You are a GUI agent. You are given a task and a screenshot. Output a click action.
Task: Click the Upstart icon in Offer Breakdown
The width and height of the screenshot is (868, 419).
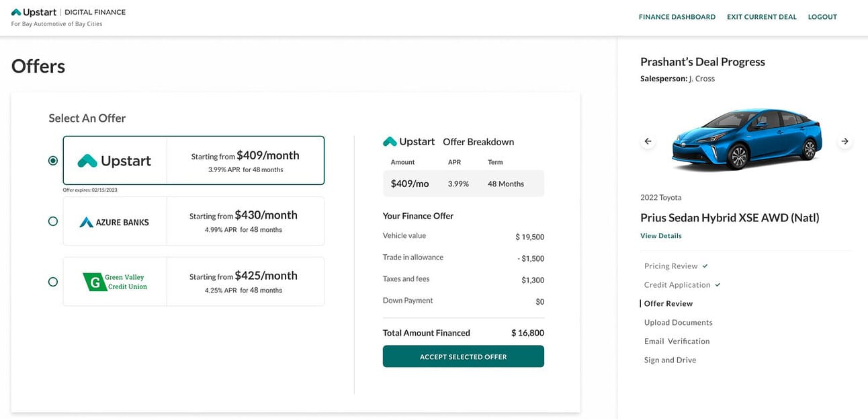pos(390,142)
